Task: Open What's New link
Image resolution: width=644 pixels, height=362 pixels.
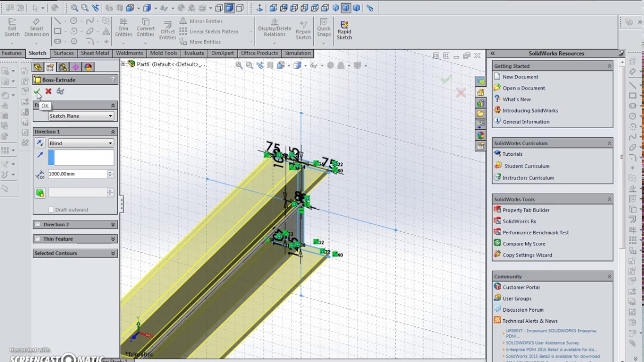Action: click(516, 100)
